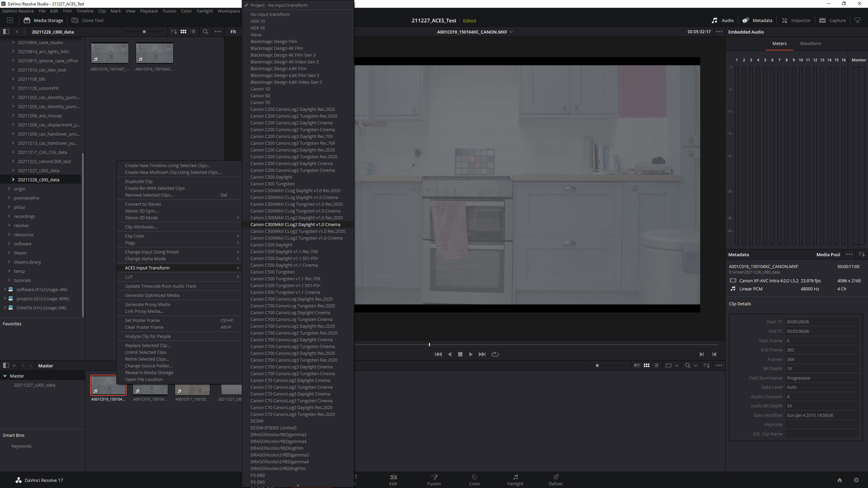Screen dimensions: 868x488
Task: Expand the 20211227_c300_data folder
Action: [x=13, y=170]
